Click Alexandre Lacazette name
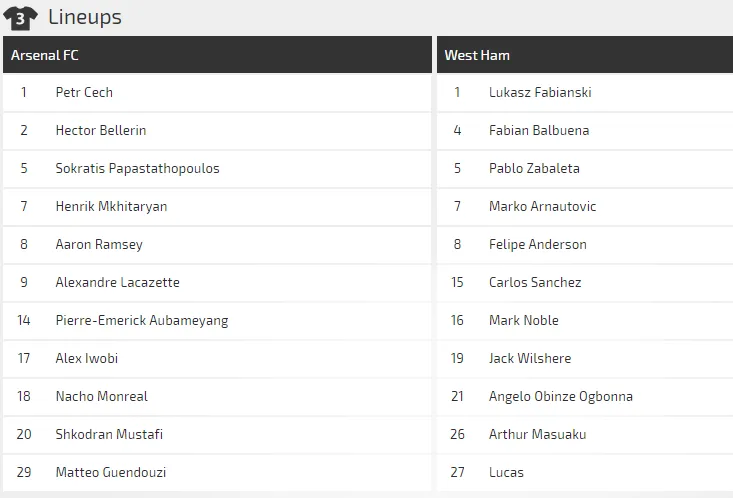Viewport: 733px width, 498px height. coord(117,282)
